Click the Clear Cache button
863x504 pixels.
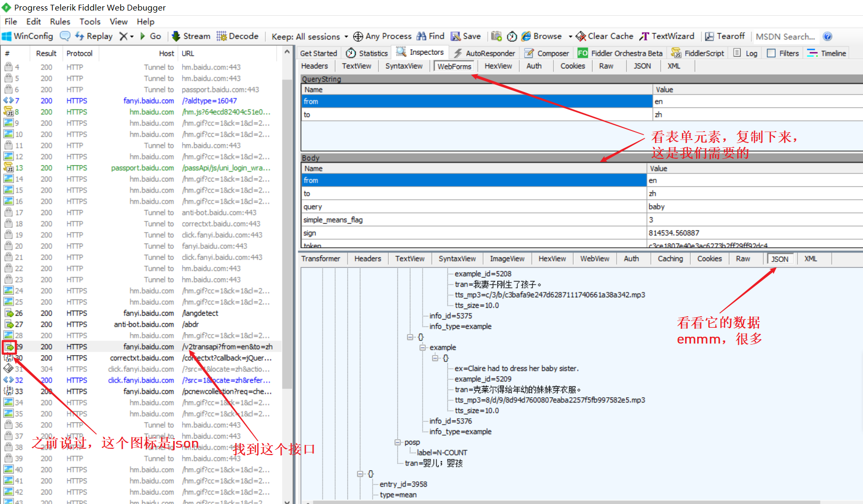[x=605, y=36]
